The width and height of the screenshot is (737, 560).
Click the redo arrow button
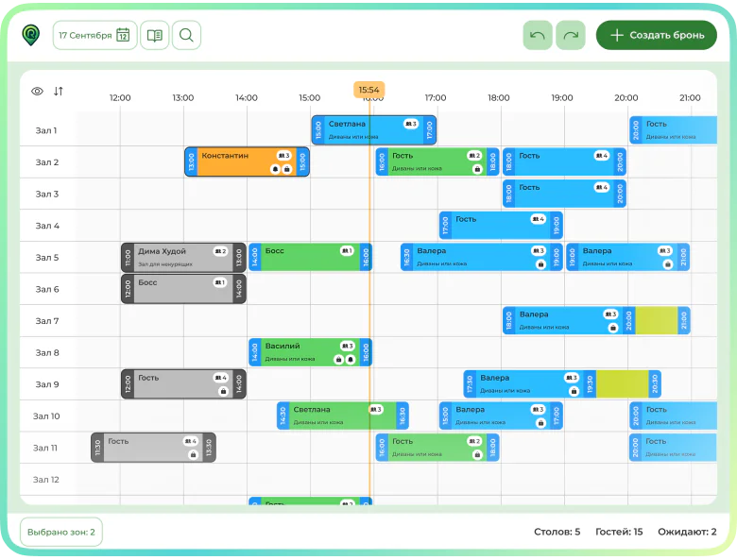[570, 36]
